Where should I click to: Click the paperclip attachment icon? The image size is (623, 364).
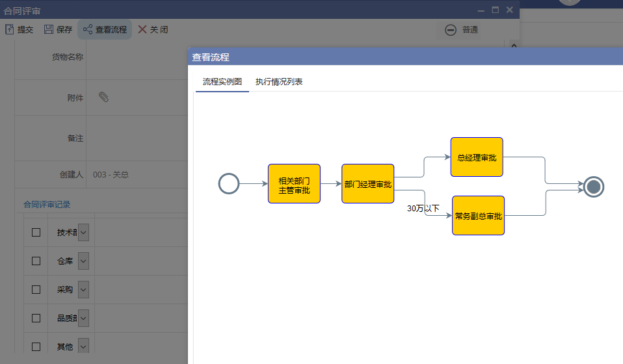[x=103, y=97]
